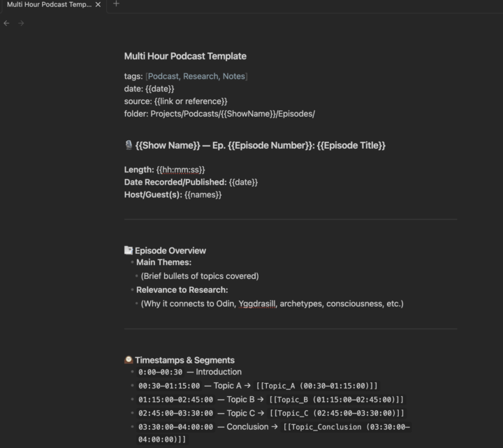Screen dimensions: 503x448
Task: Click the back navigation arrow
Action: [7, 23]
